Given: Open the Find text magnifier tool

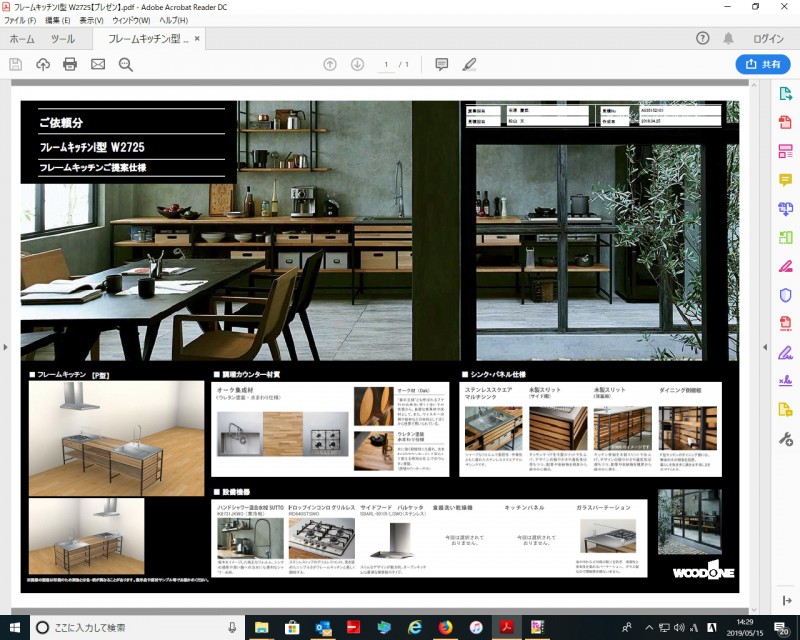Looking at the screenshot, I should pyautogui.click(x=126, y=64).
